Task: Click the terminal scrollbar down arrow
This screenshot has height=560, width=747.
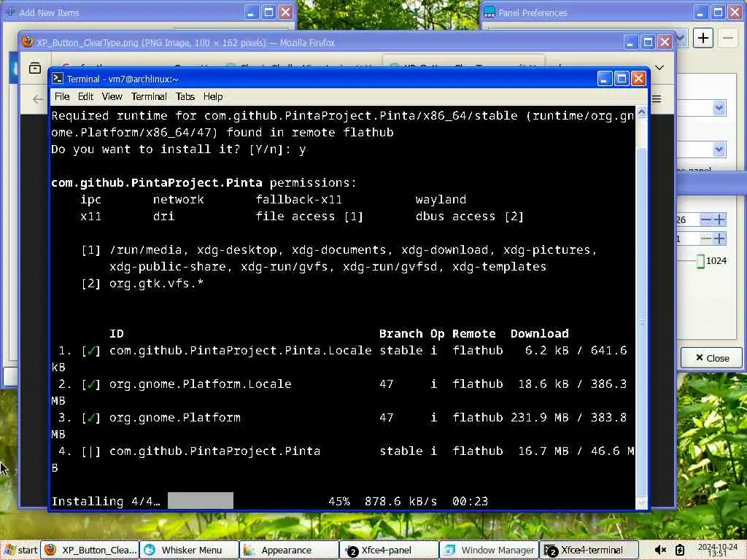Action: 642,503
